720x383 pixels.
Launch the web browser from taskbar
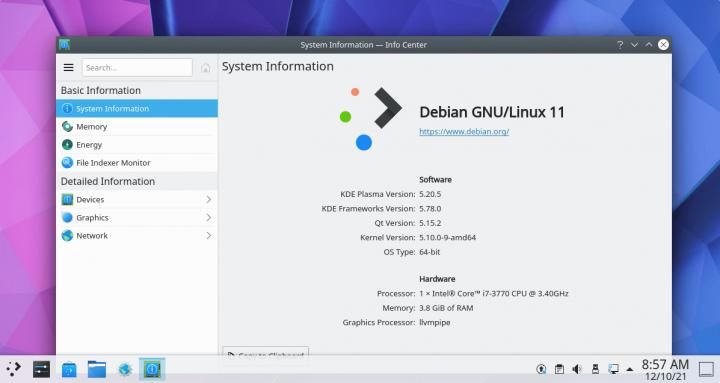pyautogui.click(x=125, y=369)
